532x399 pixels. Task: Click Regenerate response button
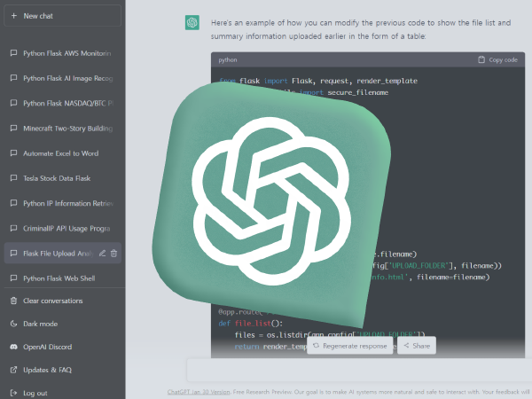point(350,346)
